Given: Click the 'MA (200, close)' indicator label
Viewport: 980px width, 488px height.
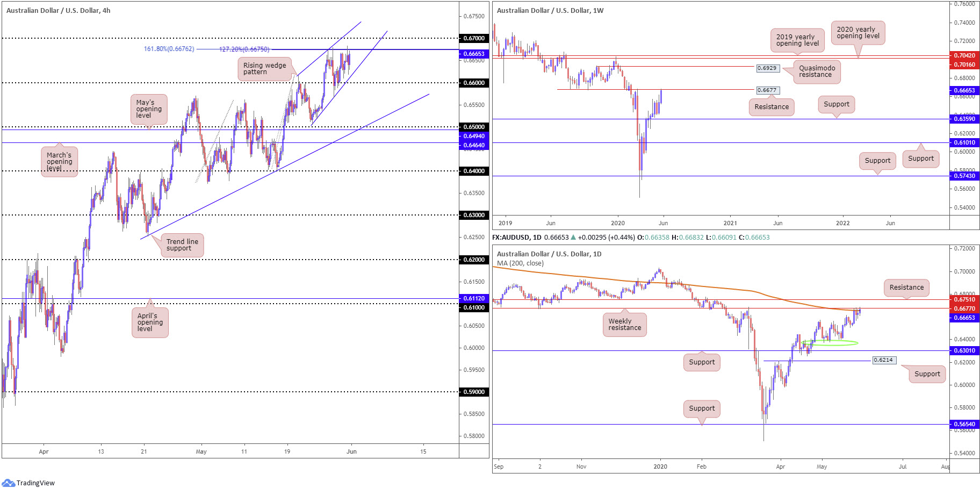Looking at the screenshot, I should 520,263.
